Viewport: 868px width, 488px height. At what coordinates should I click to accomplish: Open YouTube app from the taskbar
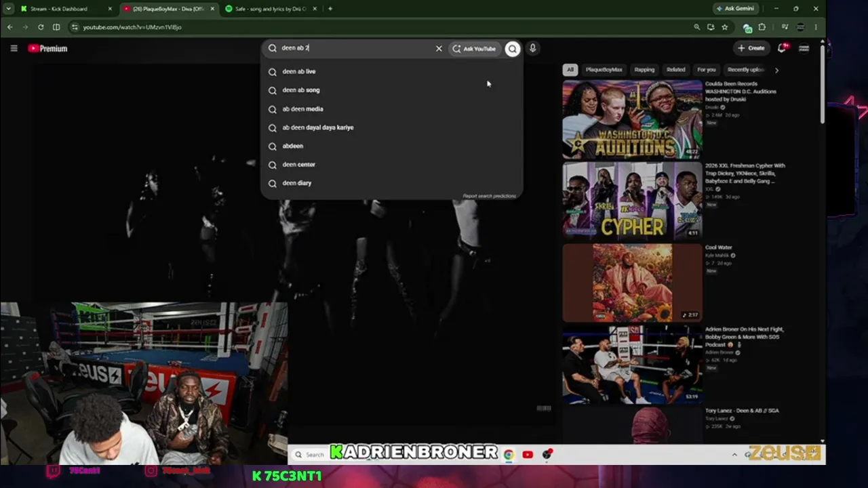528,454
